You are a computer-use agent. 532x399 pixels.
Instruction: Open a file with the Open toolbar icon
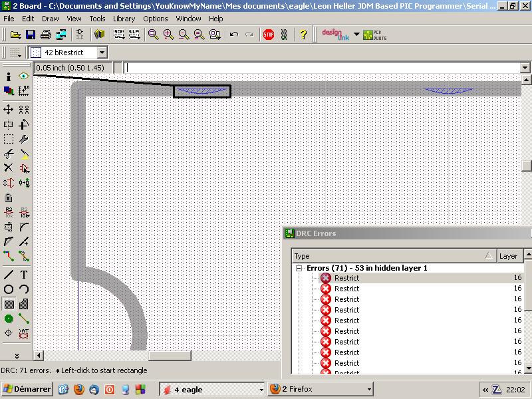pos(15,35)
